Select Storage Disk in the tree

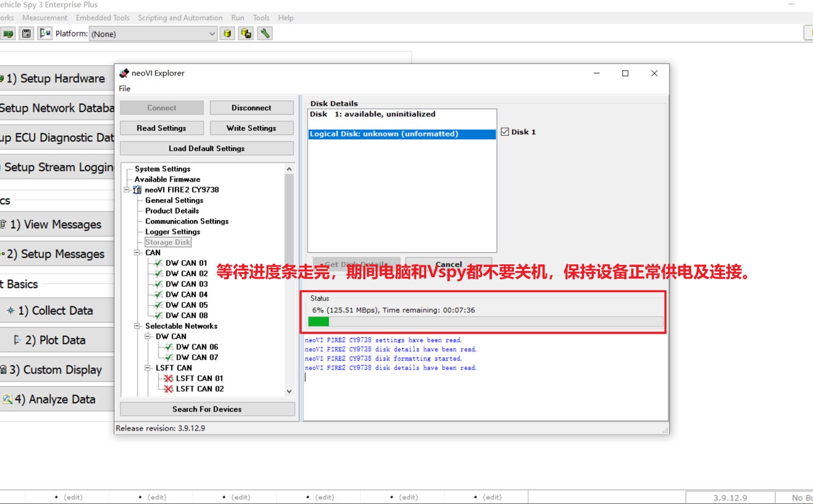click(168, 242)
